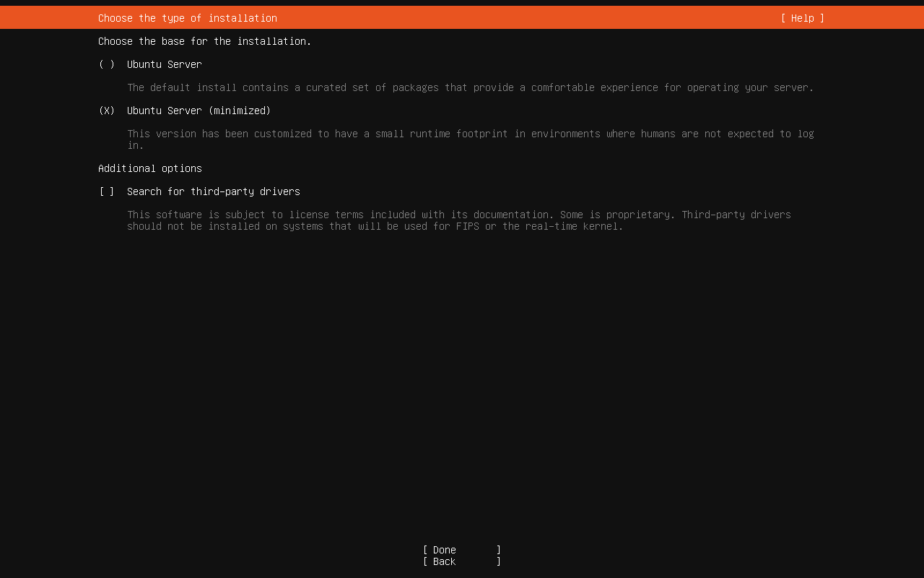
Task: Return to previous step via Back
Action: [x=462, y=561]
